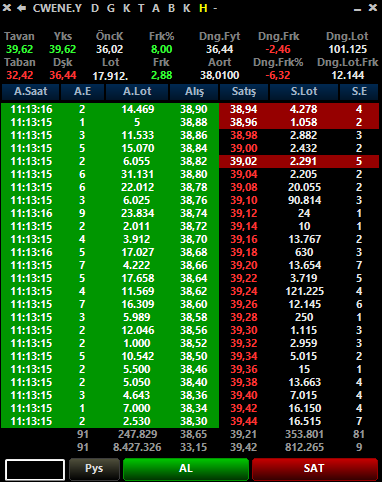Viewport: 382px width, 482px height.
Task: Select bid price 38,30
Action: [x=194, y=421]
